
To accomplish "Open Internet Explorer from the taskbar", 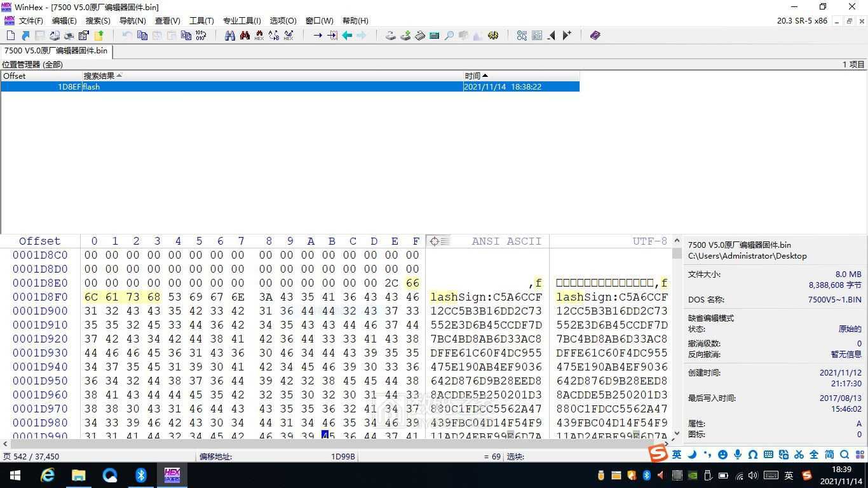I will click(48, 475).
